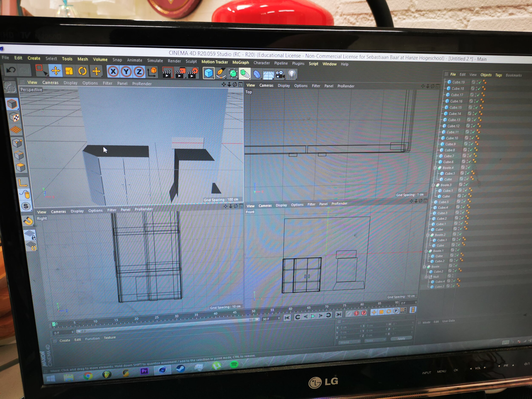The width and height of the screenshot is (532, 399).
Task: Open the MoGraph menu
Action: tap(240, 63)
